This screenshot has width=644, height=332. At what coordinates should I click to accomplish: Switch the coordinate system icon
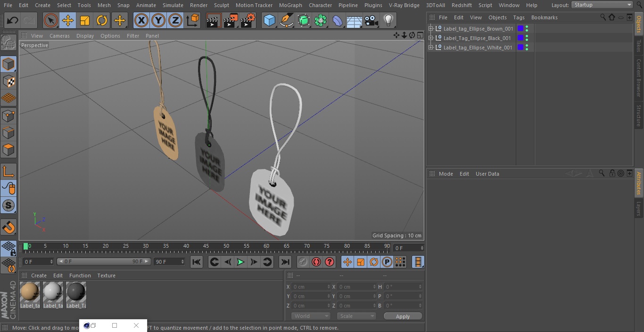(193, 20)
